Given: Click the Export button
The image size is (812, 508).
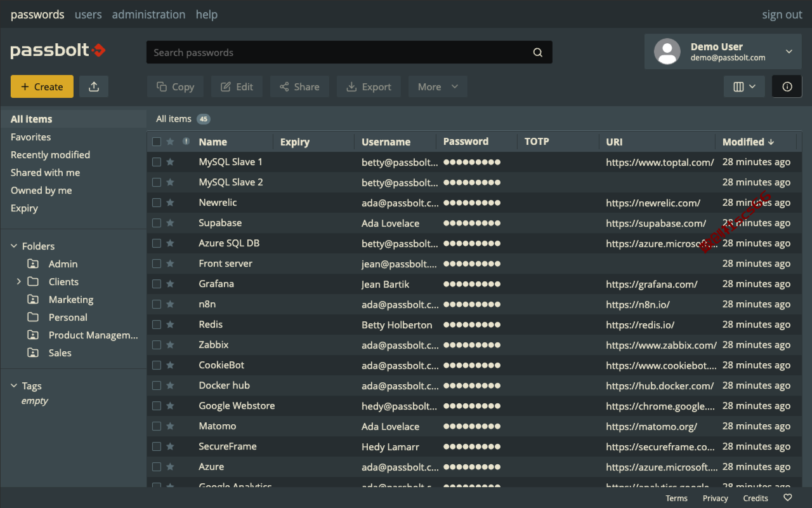Looking at the screenshot, I should pyautogui.click(x=369, y=87).
